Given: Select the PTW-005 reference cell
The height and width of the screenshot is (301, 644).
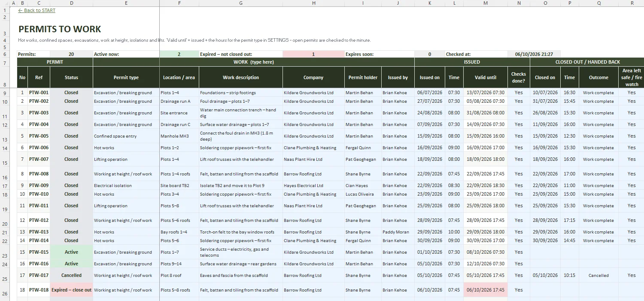Looking at the screenshot, I should tap(39, 136).
